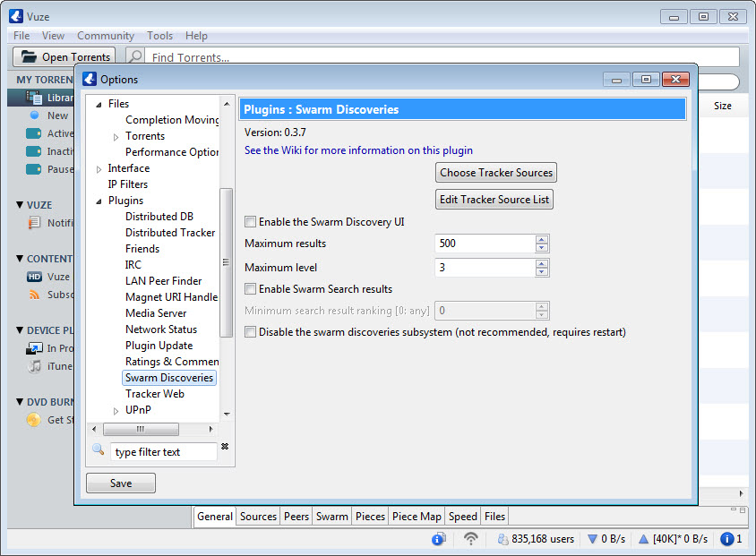Click the magnifier icon beside Find Torrents
Screen dimensions: 756x556
pos(136,56)
